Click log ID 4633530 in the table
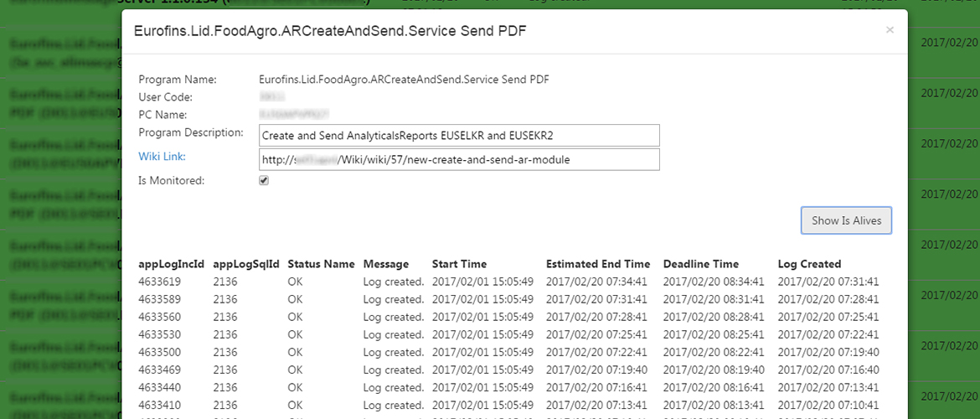This screenshot has height=419, width=980. pyautogui.click(x=159, y=334)
